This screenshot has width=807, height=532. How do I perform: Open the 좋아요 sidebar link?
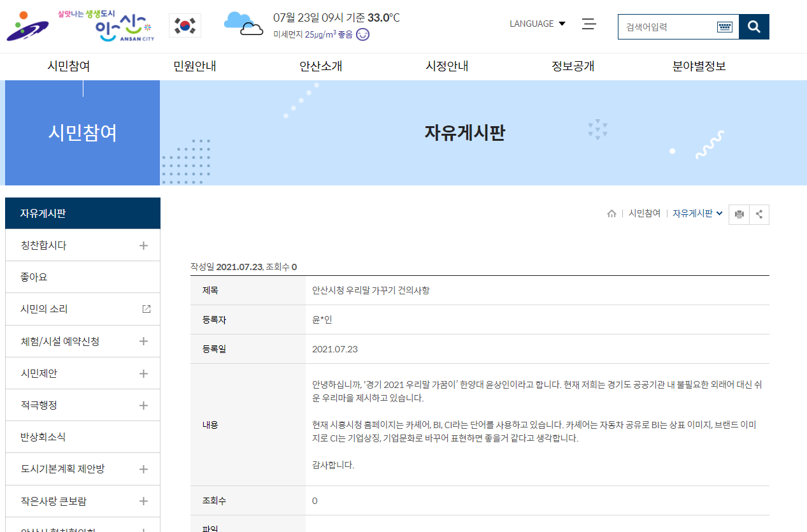click(34, 277)
